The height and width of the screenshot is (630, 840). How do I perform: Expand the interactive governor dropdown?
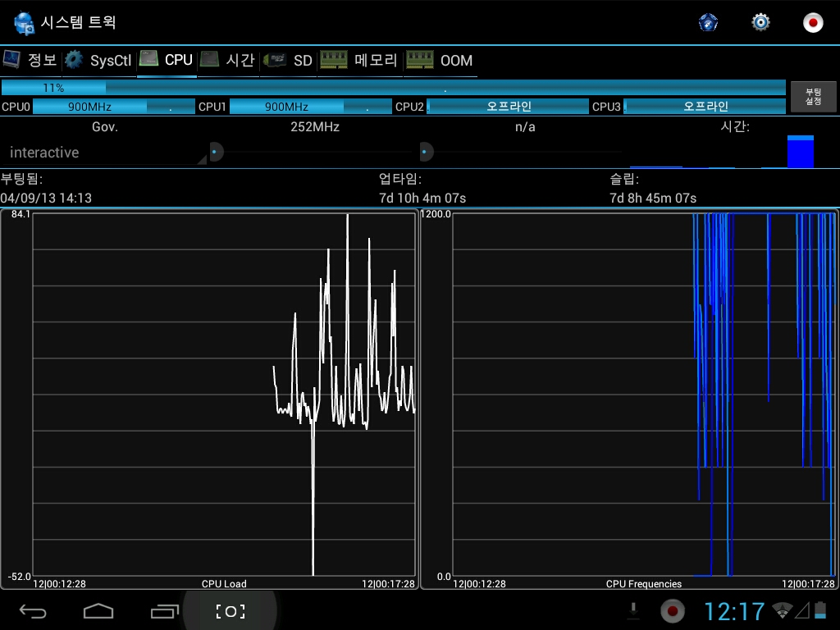tap(105, 153)
